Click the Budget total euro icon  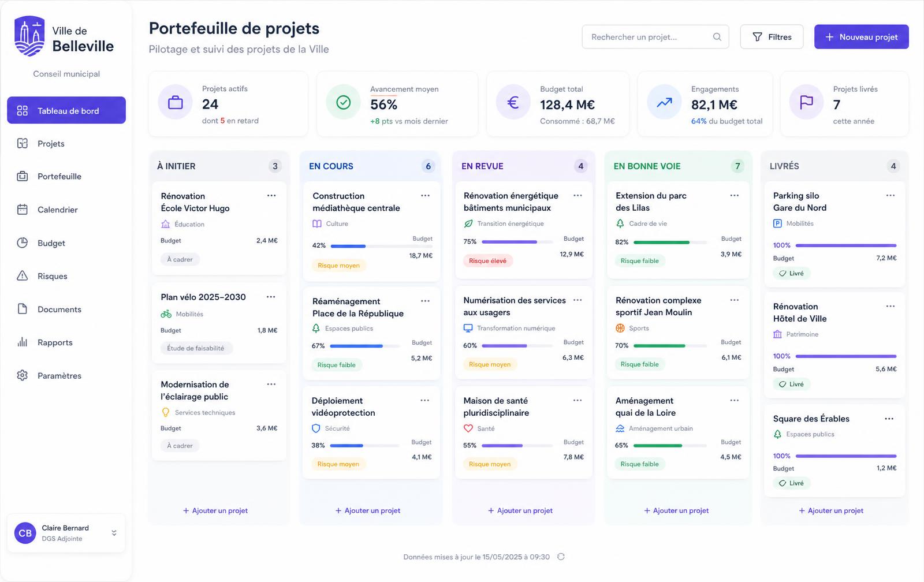[513, 103]
